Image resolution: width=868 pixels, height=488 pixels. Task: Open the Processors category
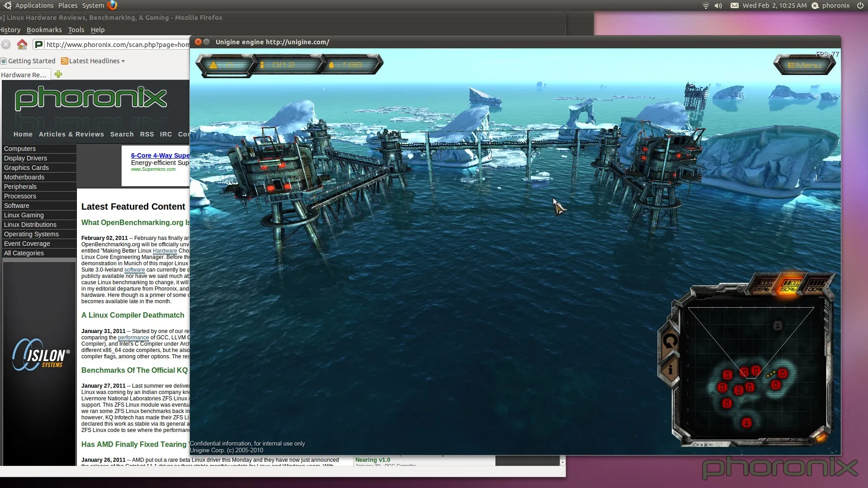[39, 196]
